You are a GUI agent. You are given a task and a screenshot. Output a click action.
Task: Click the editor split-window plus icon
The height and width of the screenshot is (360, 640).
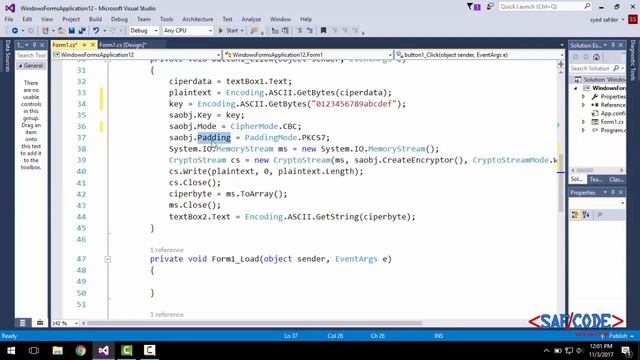[561, 64]
